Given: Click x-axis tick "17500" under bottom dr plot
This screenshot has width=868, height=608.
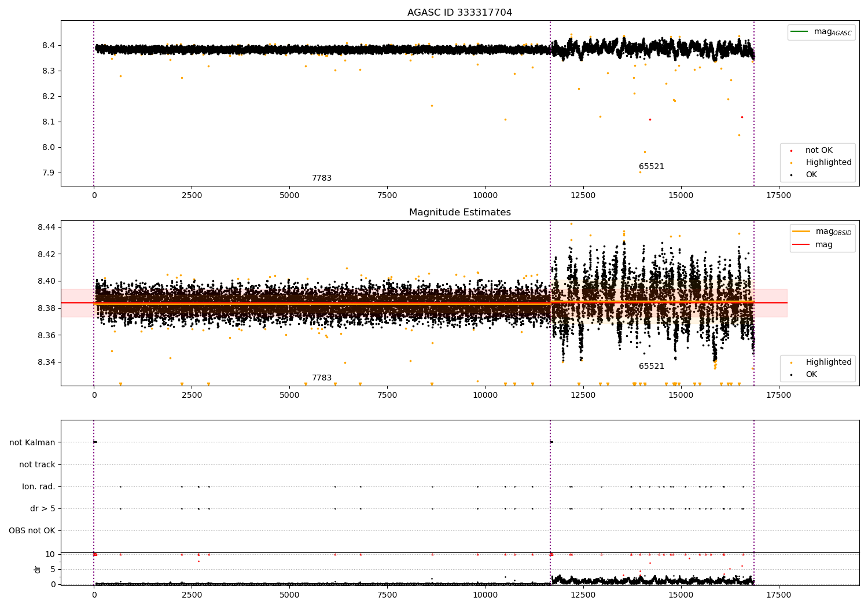Looking at the screenshot, I should (x=778, y=595).
